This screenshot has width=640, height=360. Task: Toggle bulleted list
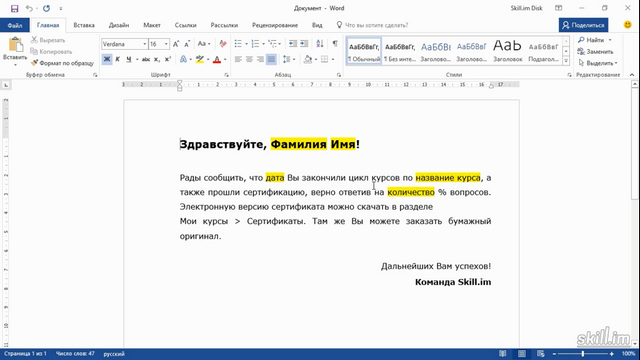pyautogui.click(x=238, y=44)
